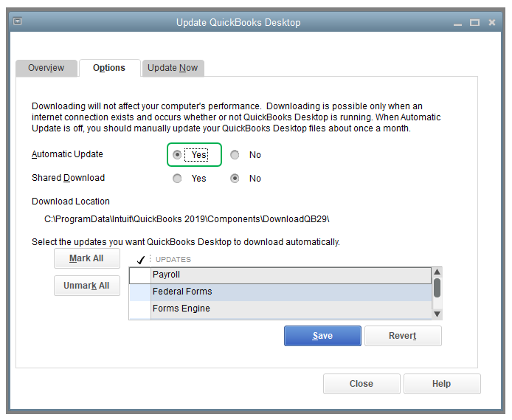Set Shared Download to No
This screenshot has height=420, width=512.
(x=235, y=179)
